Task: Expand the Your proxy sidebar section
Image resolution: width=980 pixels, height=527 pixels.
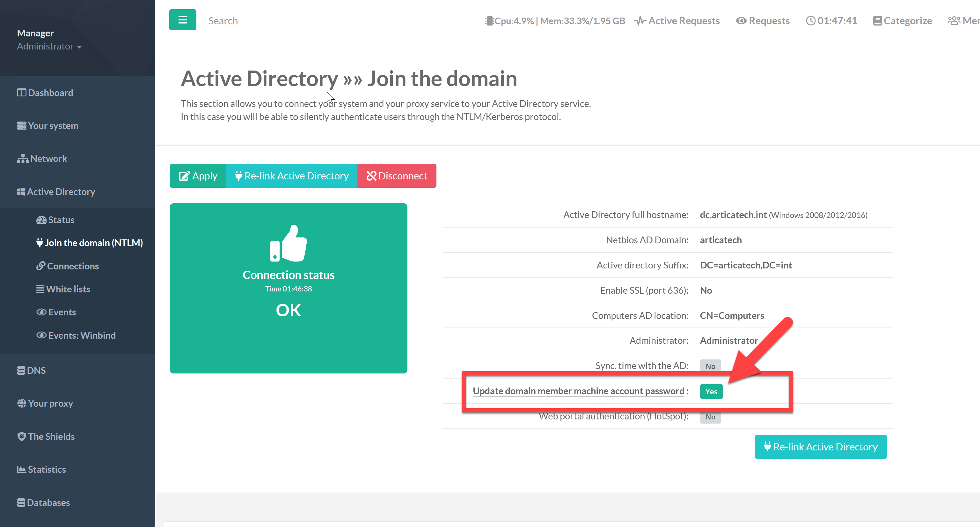Action: (50, 403)
